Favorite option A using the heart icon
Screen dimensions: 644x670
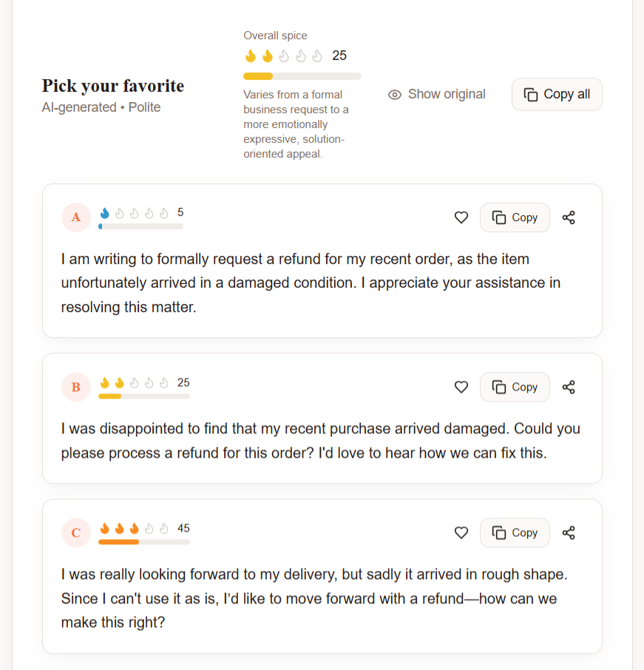coord(461,217)
